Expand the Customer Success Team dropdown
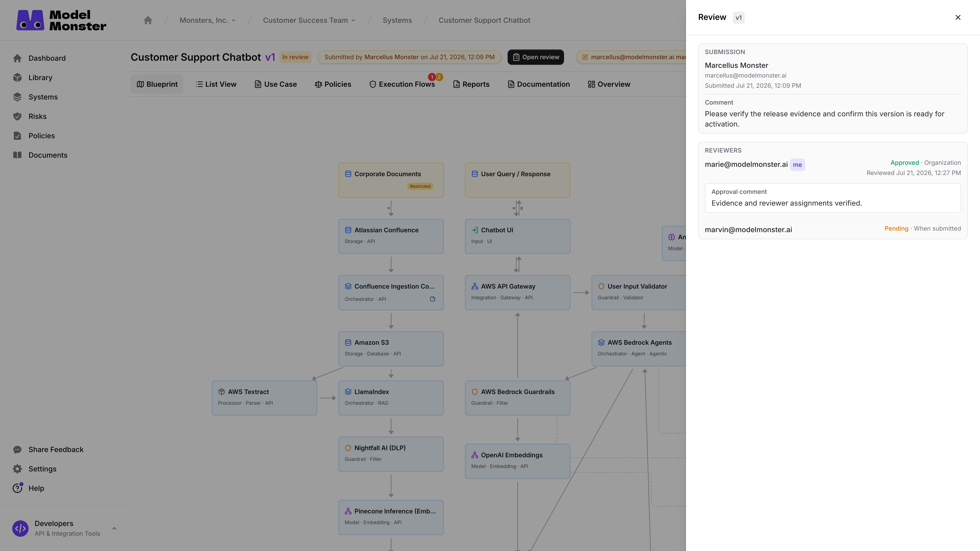Screen dimensions: 980x551 pos(309,20)
